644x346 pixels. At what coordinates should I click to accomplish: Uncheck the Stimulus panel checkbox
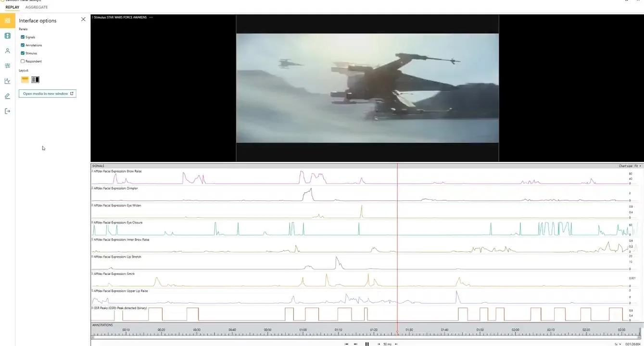click(x=23, y=53)
